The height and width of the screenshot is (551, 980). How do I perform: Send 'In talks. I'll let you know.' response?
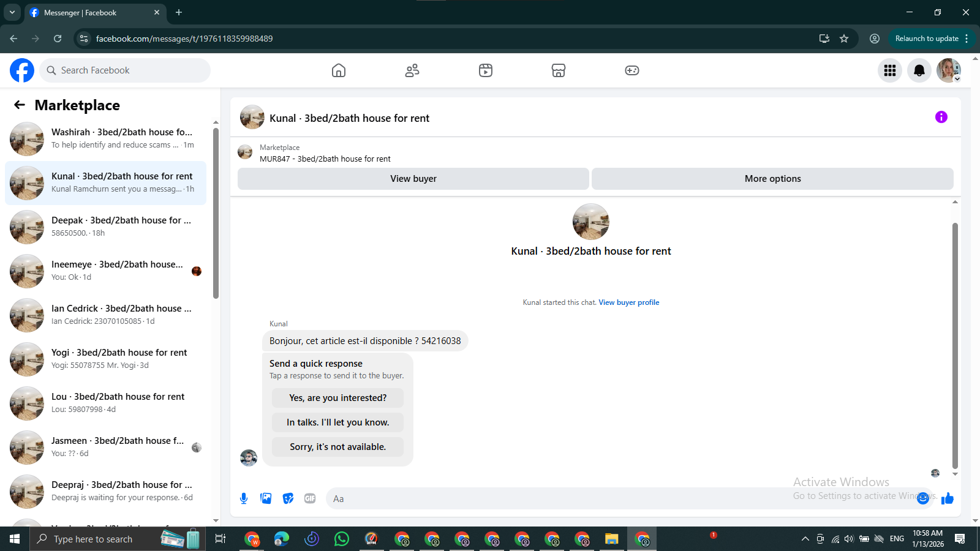pos(338,422)
